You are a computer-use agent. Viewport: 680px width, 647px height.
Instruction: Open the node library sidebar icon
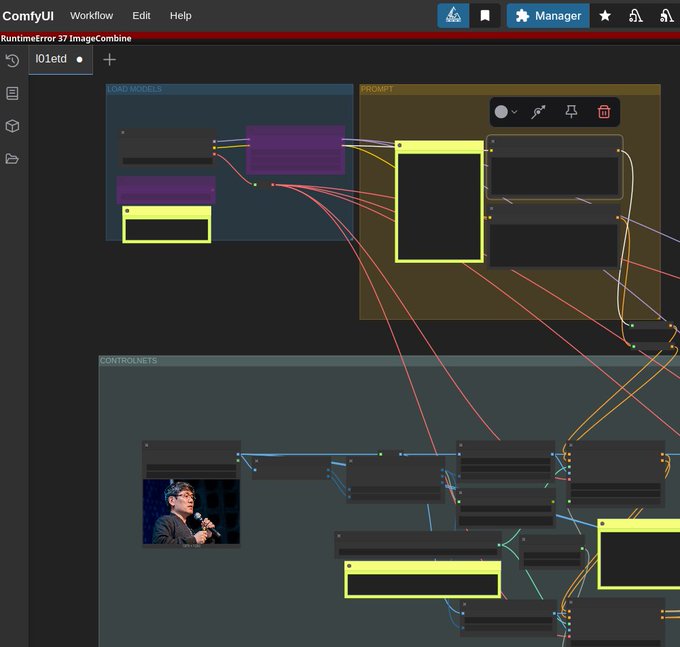12,93
